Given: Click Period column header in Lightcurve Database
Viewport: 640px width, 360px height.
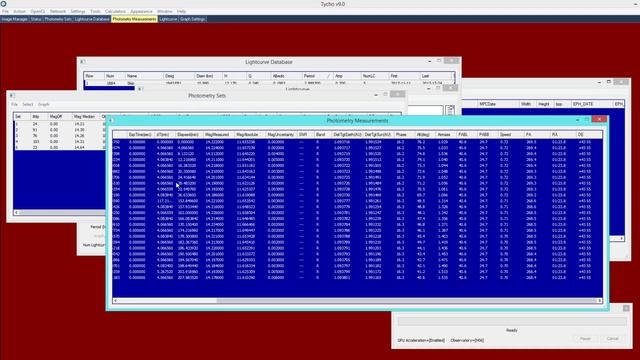Looking at the screenshot, I should (x=317, y=76).
